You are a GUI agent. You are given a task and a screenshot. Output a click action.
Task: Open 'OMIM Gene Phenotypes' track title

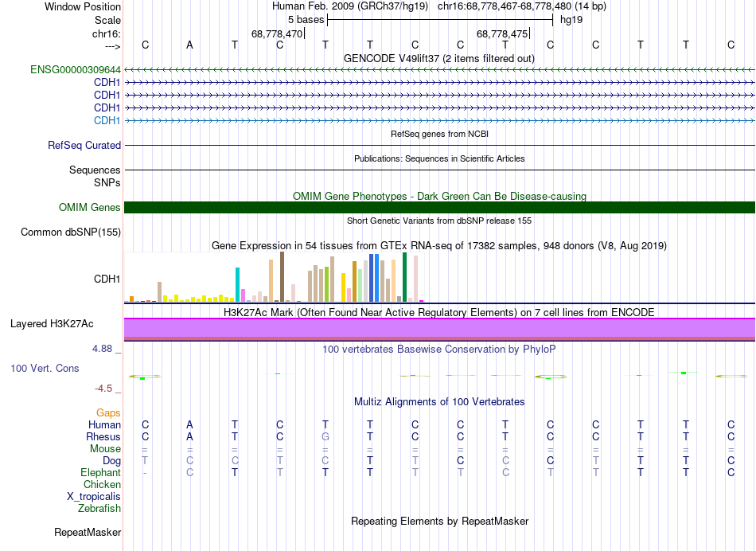point(439,197)
